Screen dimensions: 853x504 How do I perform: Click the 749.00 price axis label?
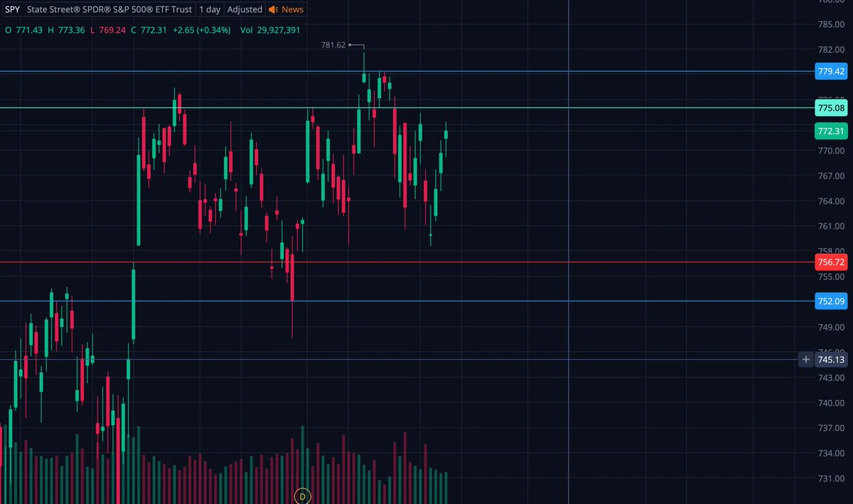[831, 328]
